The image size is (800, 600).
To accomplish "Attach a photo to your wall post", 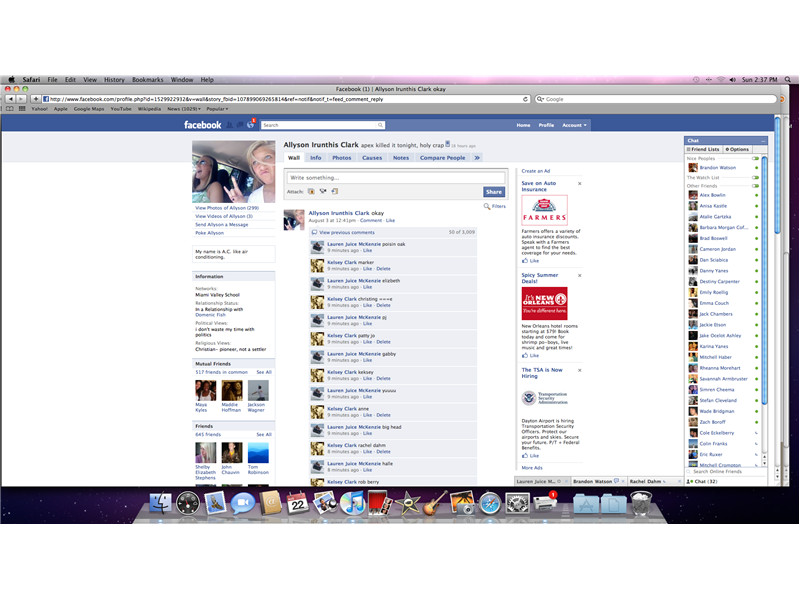I will (x=309, y=191).
